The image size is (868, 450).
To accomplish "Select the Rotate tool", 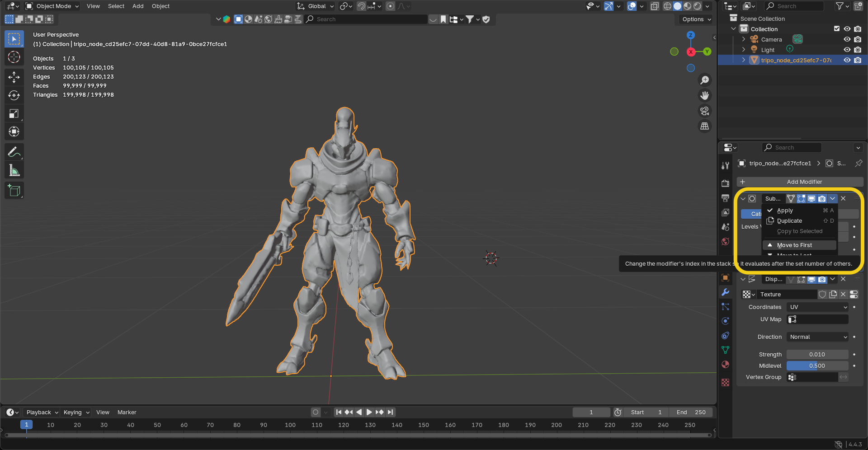I will [14, 95].
